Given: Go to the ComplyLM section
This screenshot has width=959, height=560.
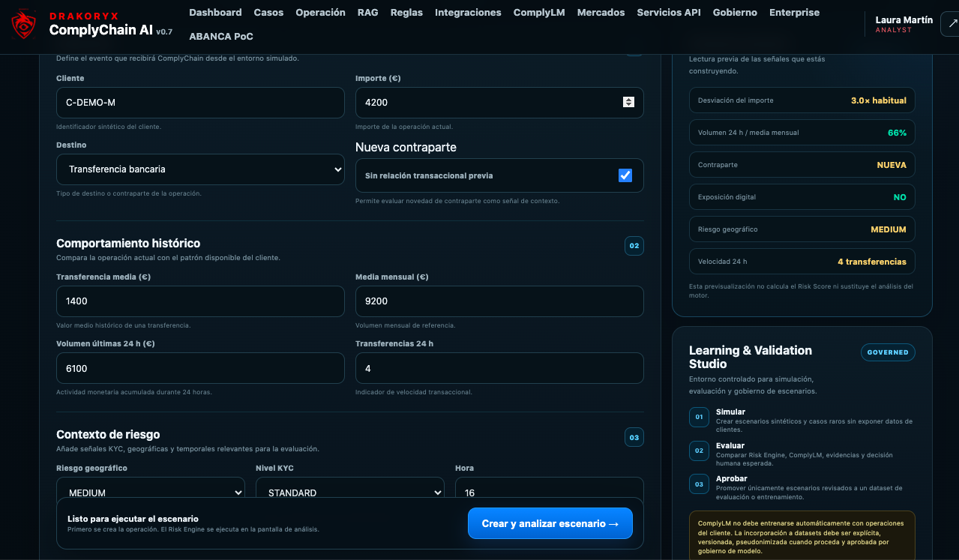Looking at the screenshot, I should coord(539,12).
